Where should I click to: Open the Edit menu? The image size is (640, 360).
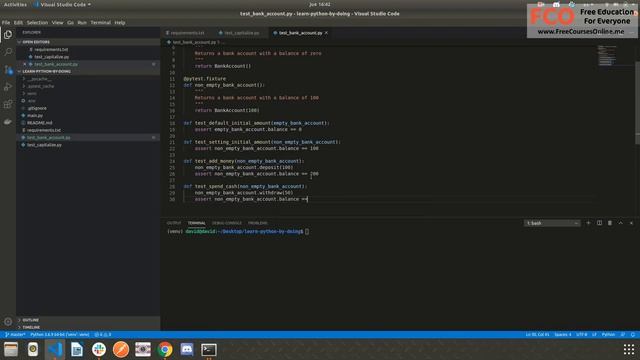(x=18, y=22)
